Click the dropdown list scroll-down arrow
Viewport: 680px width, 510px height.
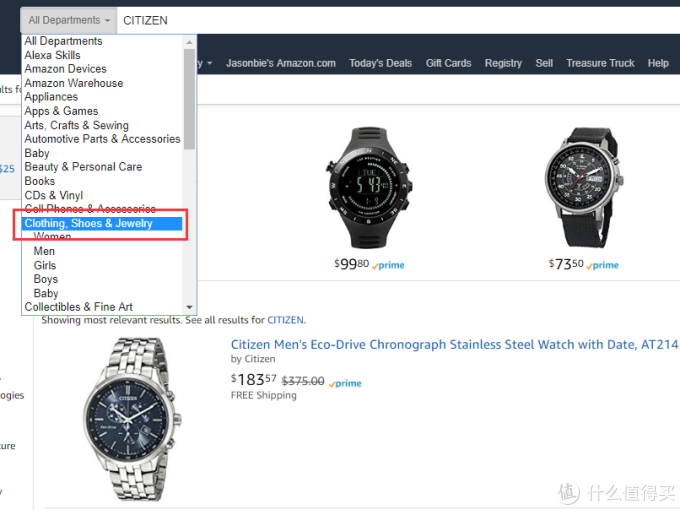(189, 307)
